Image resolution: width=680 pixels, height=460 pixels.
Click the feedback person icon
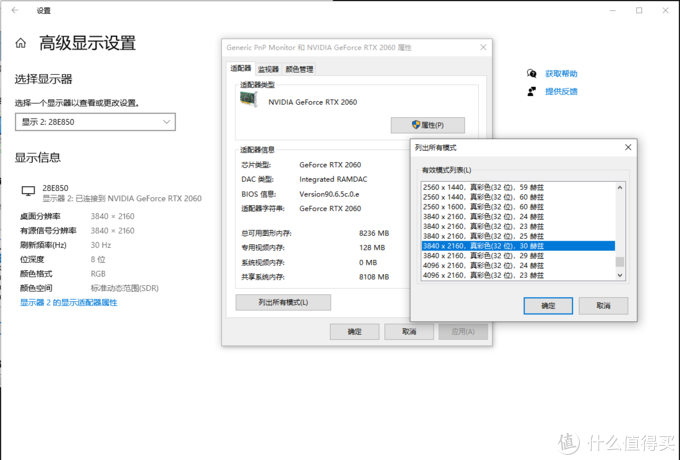(x=531, y=91)
